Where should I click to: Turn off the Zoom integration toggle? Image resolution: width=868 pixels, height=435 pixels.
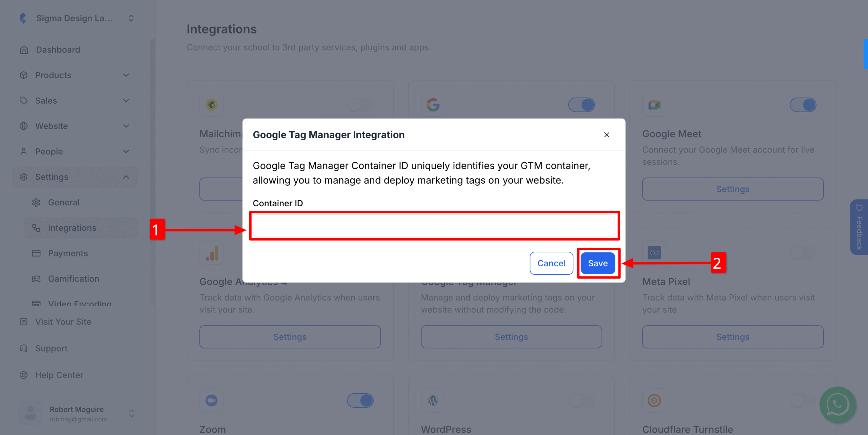360,400
